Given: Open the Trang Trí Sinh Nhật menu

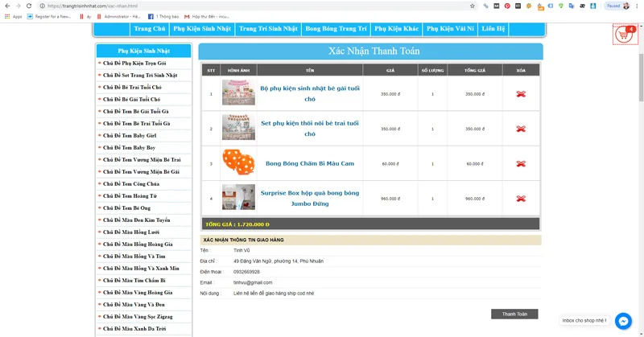Looking at the screenshot, I should (x=268, y=29).
